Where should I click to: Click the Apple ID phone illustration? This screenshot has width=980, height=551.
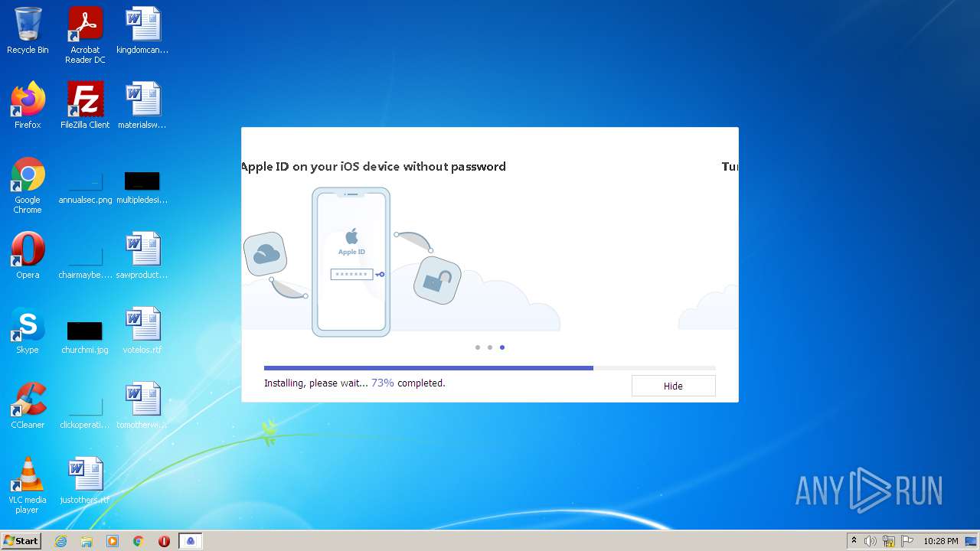click(x=351, y=262)
